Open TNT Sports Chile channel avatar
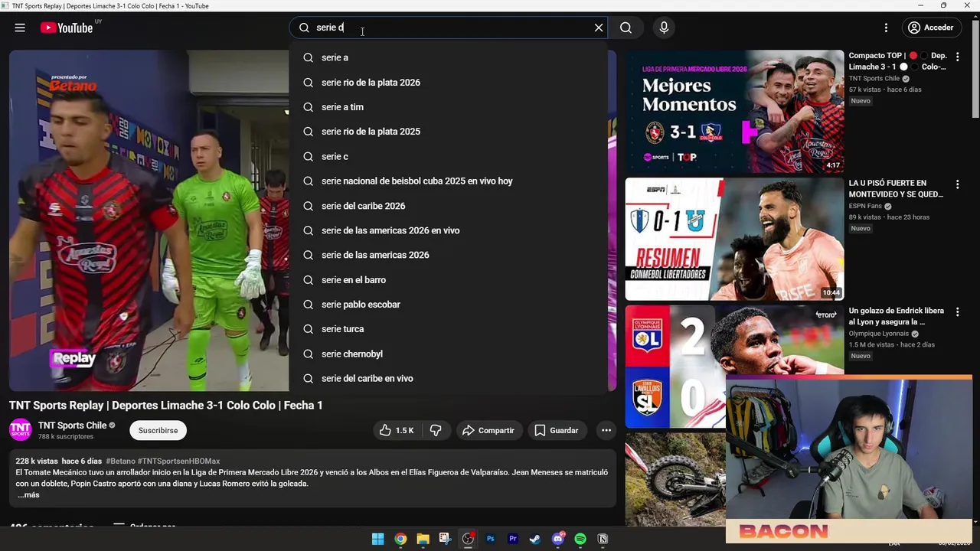 (x=21, y=430)
